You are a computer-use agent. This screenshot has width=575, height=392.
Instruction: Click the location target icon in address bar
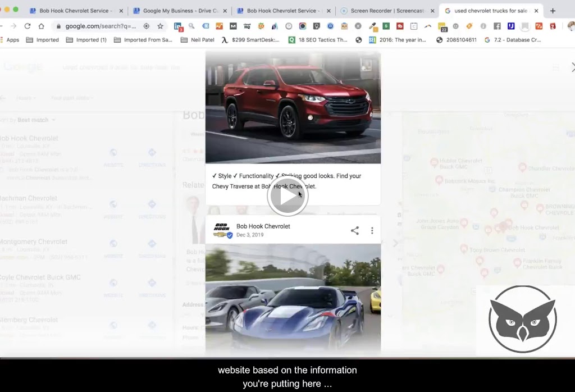pos(147,26)
